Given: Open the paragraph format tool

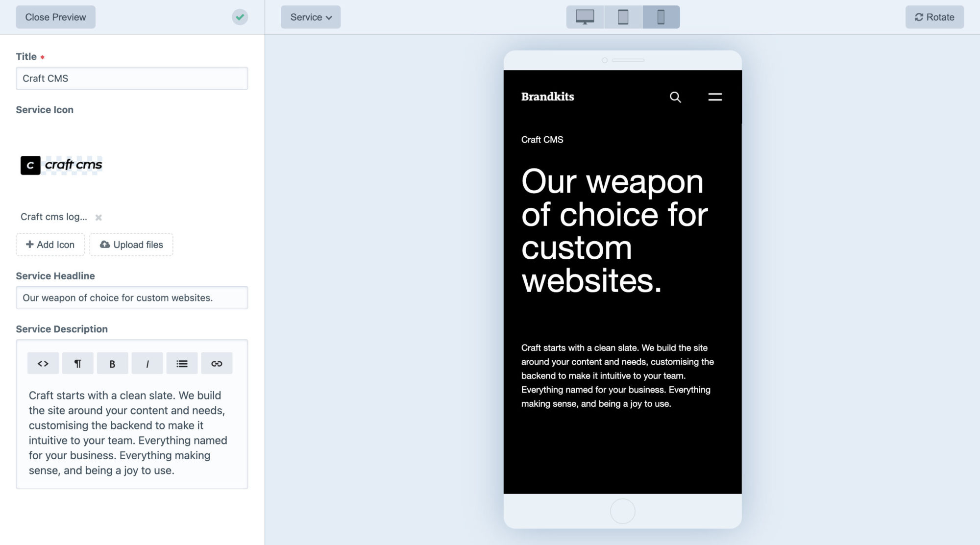Looking at the screenshot, I should [77, 364].
